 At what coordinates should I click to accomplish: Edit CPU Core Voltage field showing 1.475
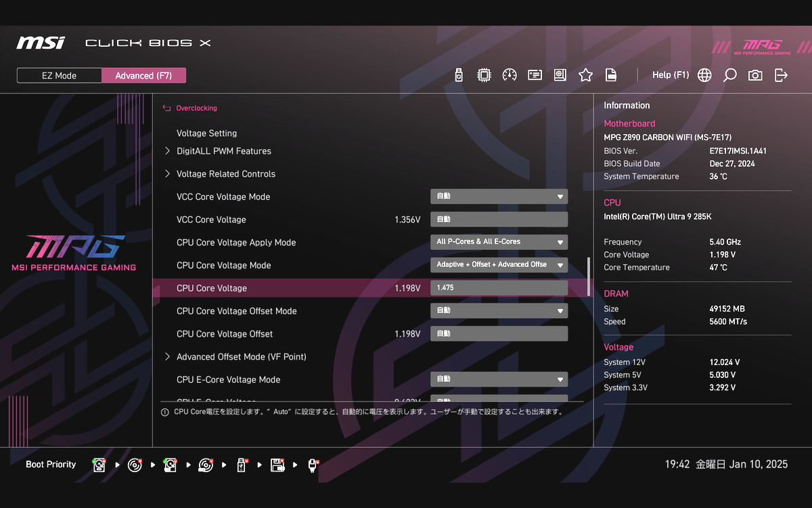coord(499,288)
